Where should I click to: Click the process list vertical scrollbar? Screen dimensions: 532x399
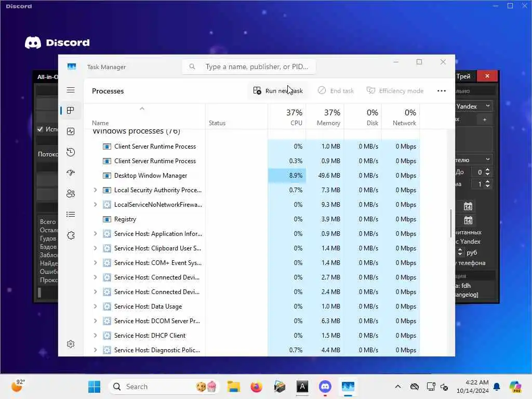coord(451,223)
